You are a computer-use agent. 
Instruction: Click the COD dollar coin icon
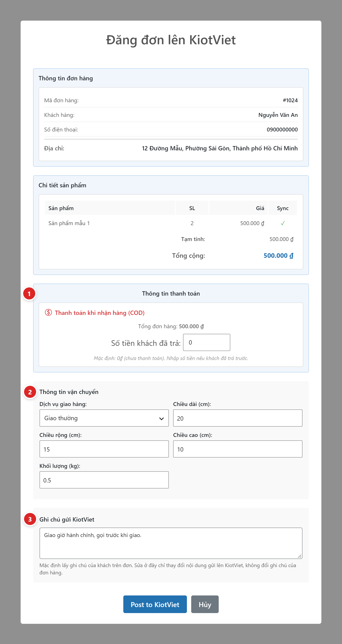tap(48, 313)
